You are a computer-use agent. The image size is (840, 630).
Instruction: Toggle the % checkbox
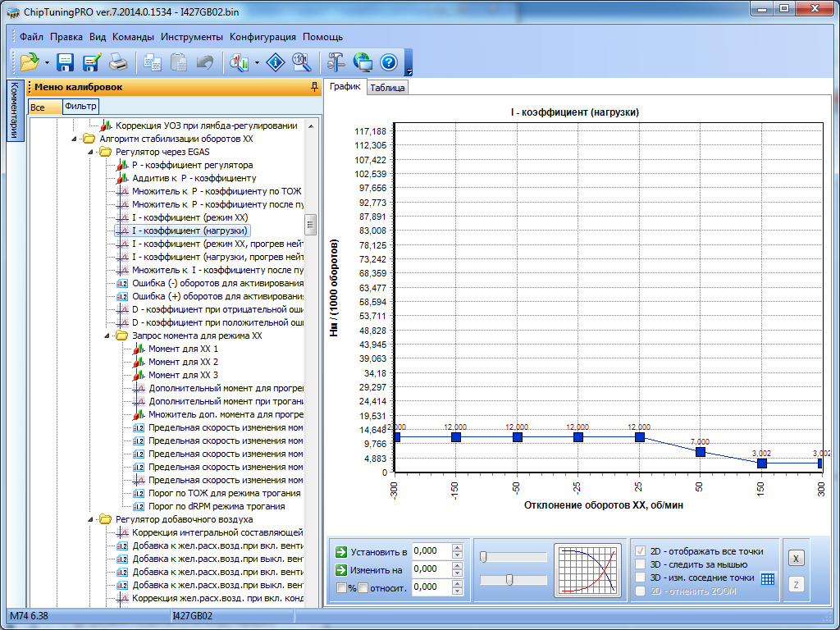(x=341, y=587)
